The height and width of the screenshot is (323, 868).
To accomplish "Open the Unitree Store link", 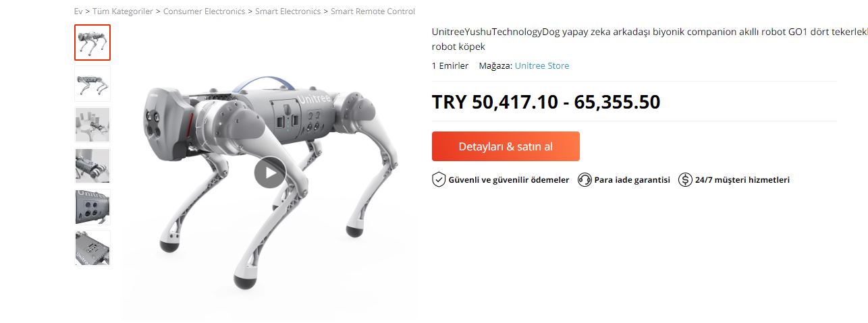I will coord(541,65).
